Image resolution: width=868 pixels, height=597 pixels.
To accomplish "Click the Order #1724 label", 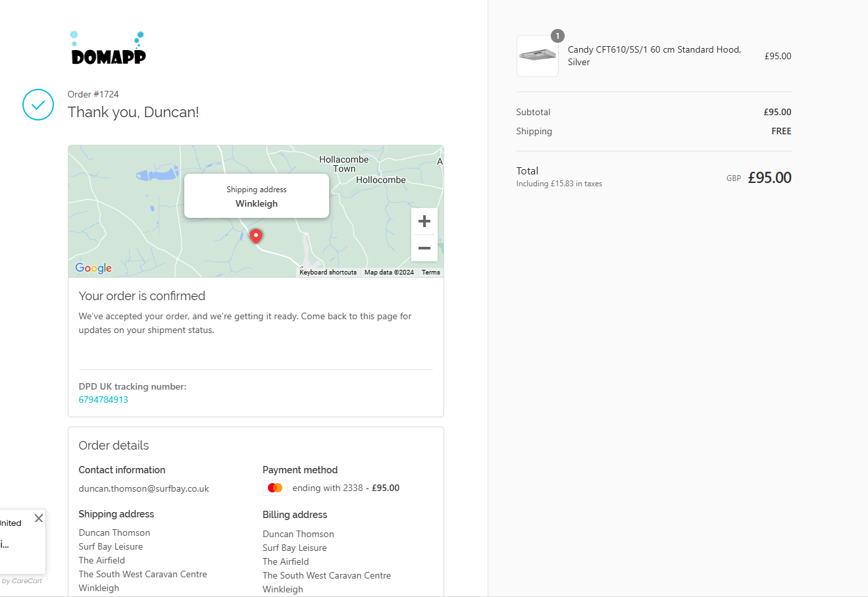I will tap(93, 94).
